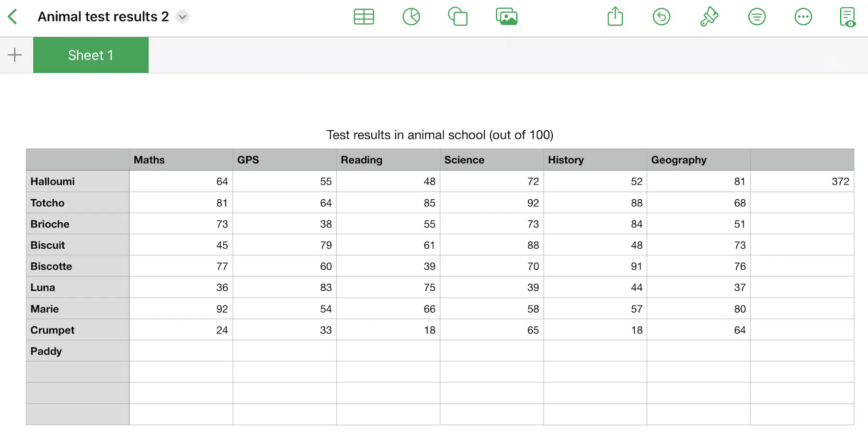Open the more options menu
Image resolution: width=868 pixels, height=433 pixels.
coord(803,17)
